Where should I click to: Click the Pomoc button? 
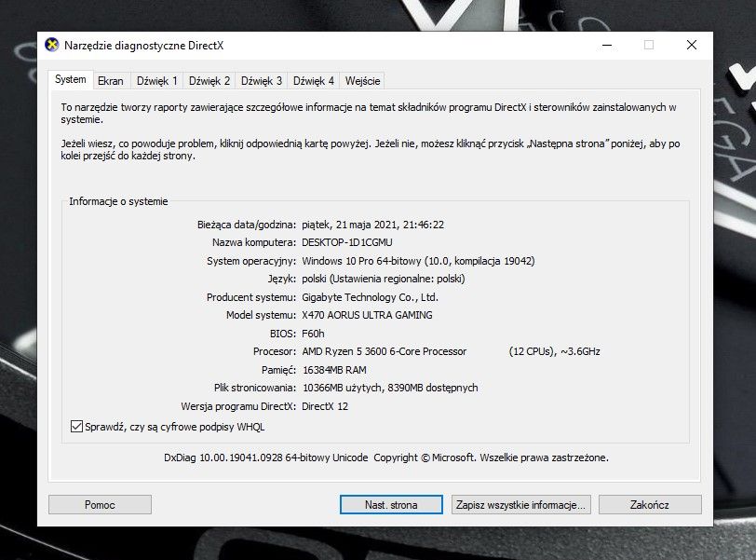tap(100, 504)
